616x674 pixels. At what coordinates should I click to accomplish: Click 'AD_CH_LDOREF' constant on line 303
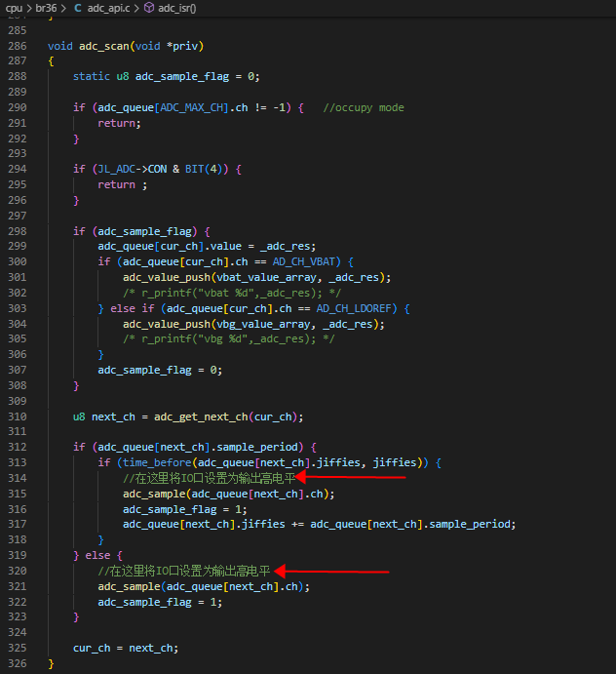click(354, 308)
